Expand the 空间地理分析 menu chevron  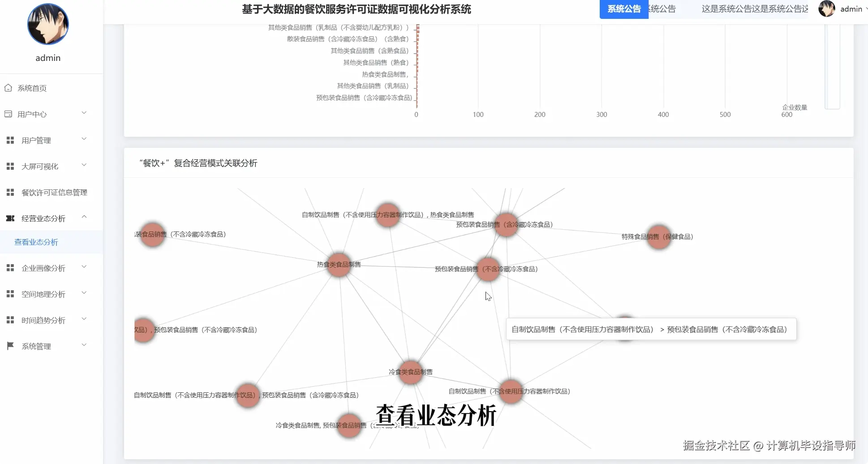[84, 292]
